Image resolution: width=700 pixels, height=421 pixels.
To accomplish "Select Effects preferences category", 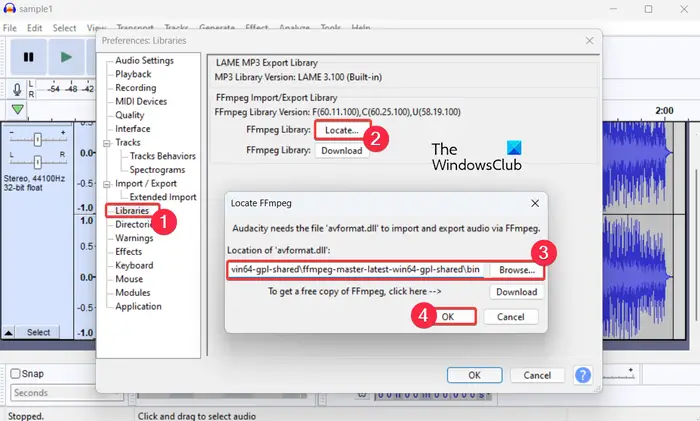I will point(129,252).
